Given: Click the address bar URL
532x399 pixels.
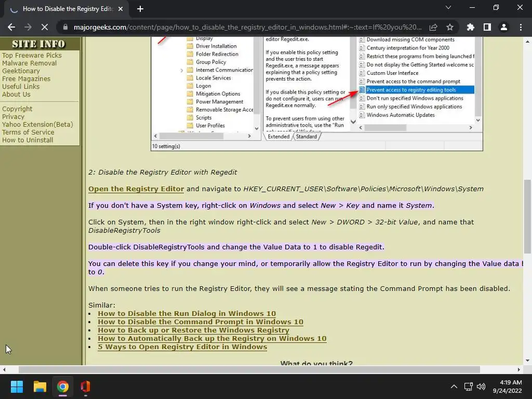Looking at the screenshot, I should [x=247, y=27].
